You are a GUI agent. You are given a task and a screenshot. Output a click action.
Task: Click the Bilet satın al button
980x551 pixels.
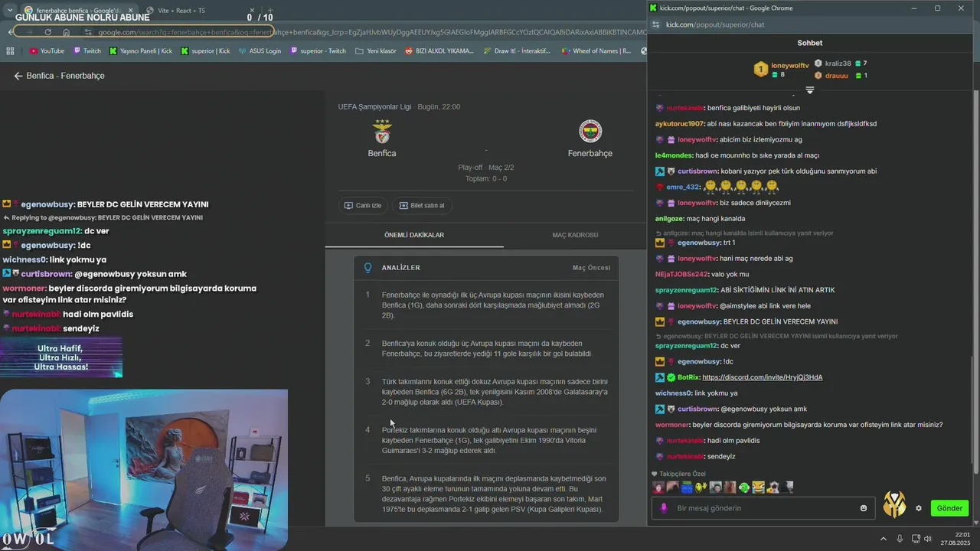(x=422, y=205)
